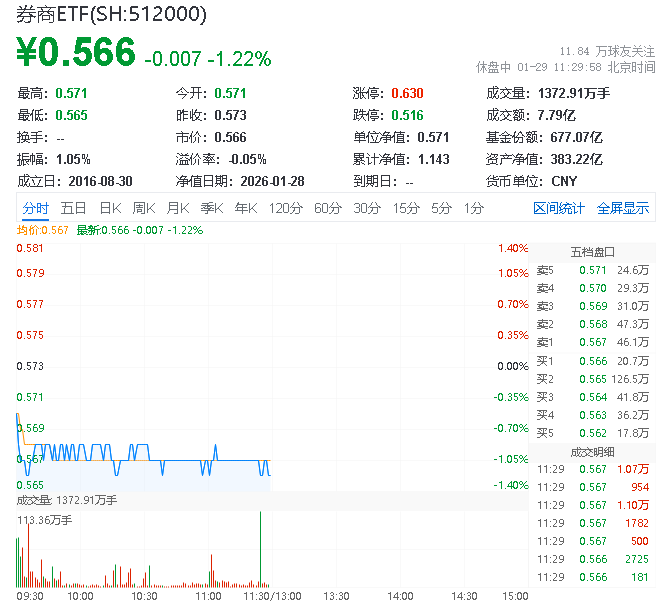Switch to the 月K monthly chart
656x615 pixels.
pos(178,208)
